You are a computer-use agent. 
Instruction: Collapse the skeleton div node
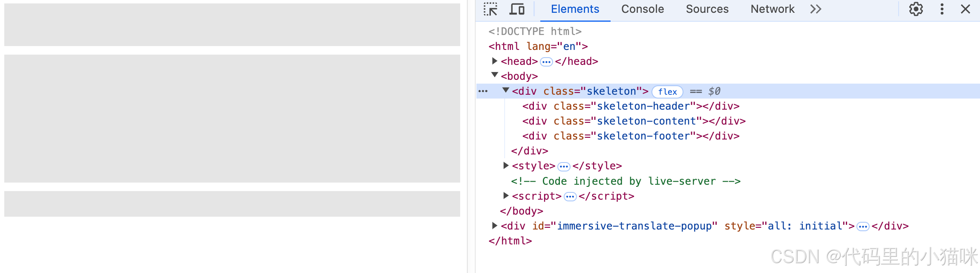pos(506,90)
